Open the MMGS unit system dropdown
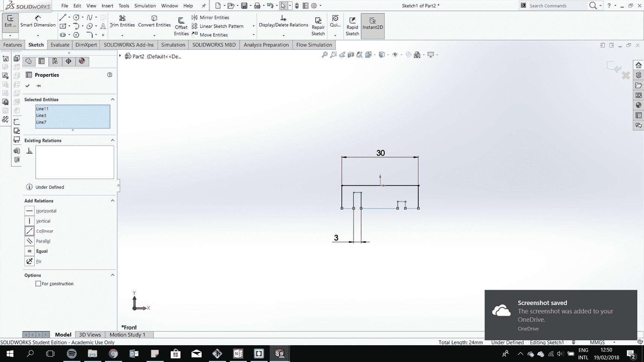The height and width of the screenshot is (362, 644). [614, 342]
